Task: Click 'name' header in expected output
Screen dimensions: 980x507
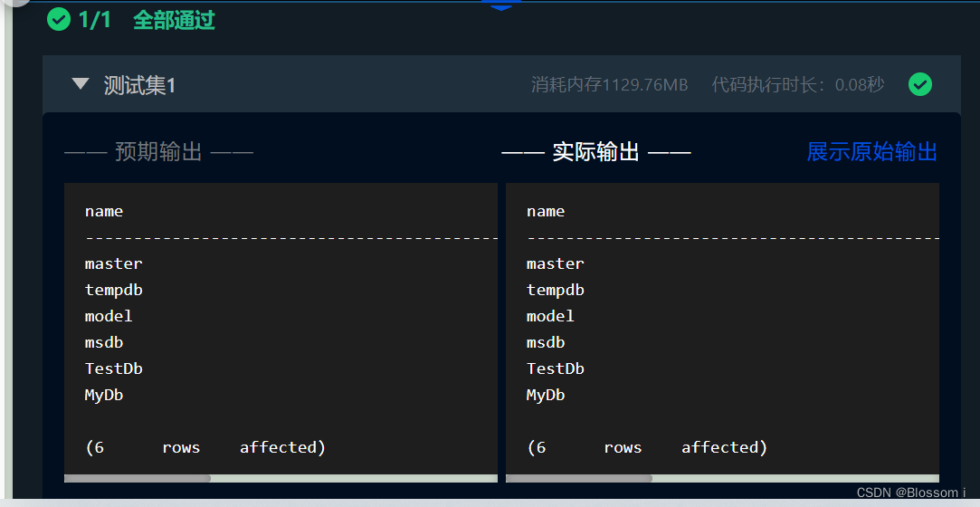Action: click(104, 211)
